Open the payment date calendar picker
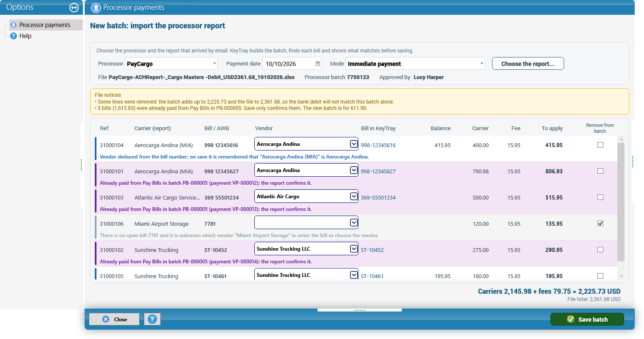The height and width of the screenshot is (339, 644). (318, 63)
